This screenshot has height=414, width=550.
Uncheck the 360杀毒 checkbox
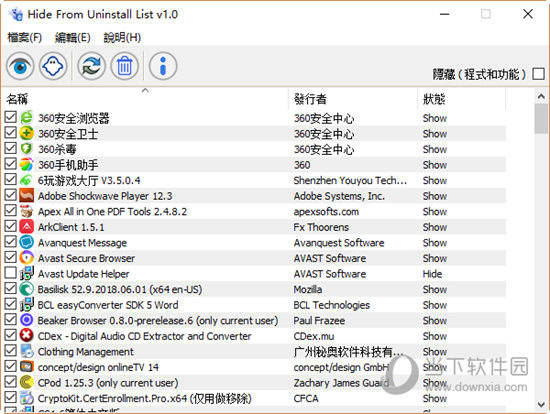(x=11, y=148)
